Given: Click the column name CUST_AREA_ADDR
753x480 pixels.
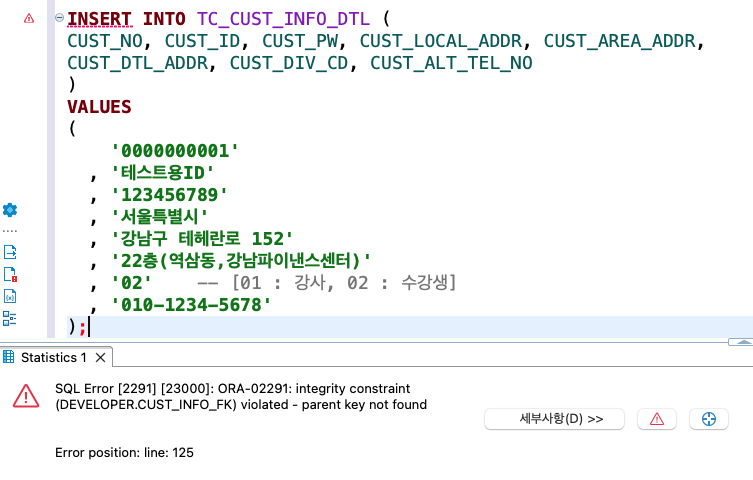Looking at the screenshot, I should pos(620,41).
